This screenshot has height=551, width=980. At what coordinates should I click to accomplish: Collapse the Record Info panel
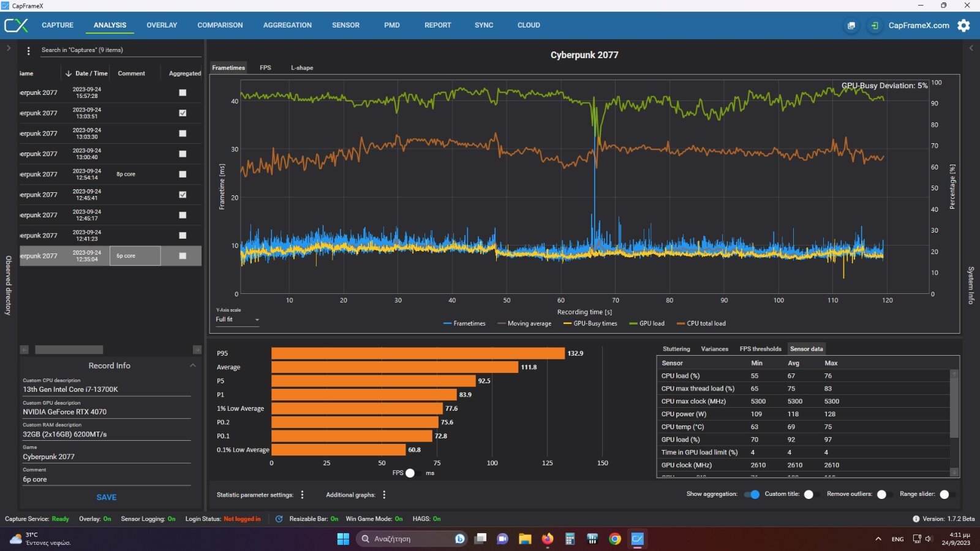click(193, 365)
